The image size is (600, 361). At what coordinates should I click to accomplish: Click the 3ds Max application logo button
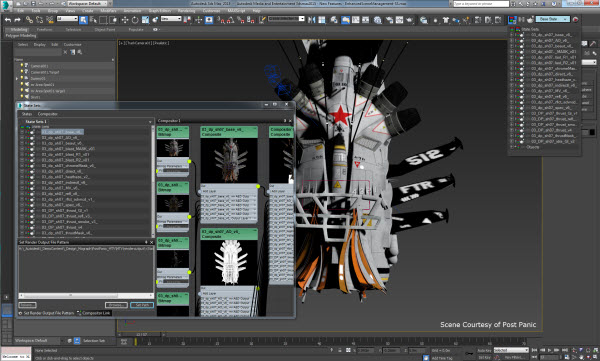coord(7,5)
